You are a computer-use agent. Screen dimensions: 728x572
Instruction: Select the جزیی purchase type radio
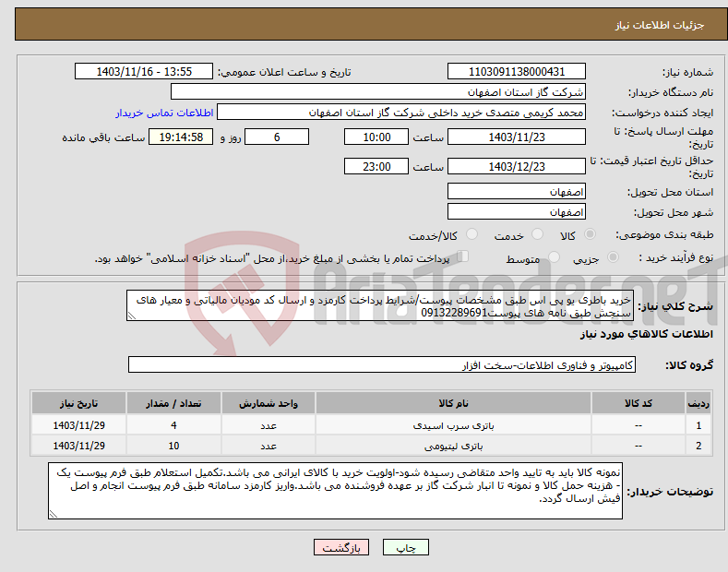point(613,256)
